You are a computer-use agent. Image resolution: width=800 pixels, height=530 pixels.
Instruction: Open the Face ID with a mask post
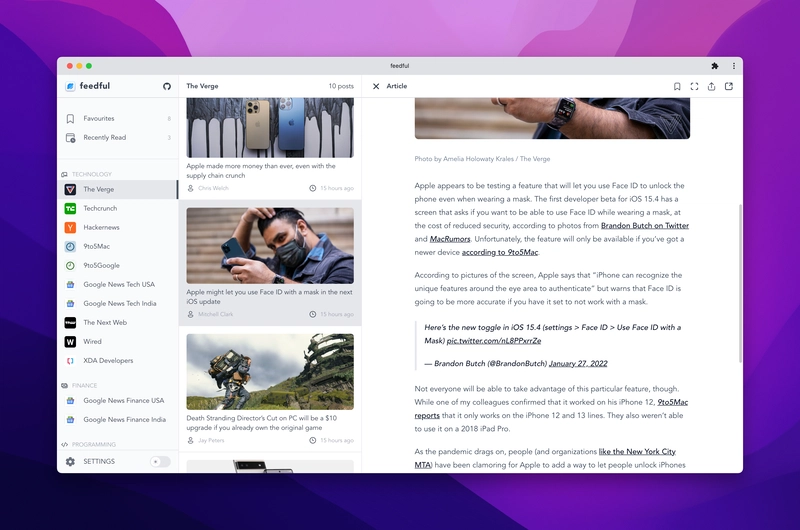click(x=270, y=263)
